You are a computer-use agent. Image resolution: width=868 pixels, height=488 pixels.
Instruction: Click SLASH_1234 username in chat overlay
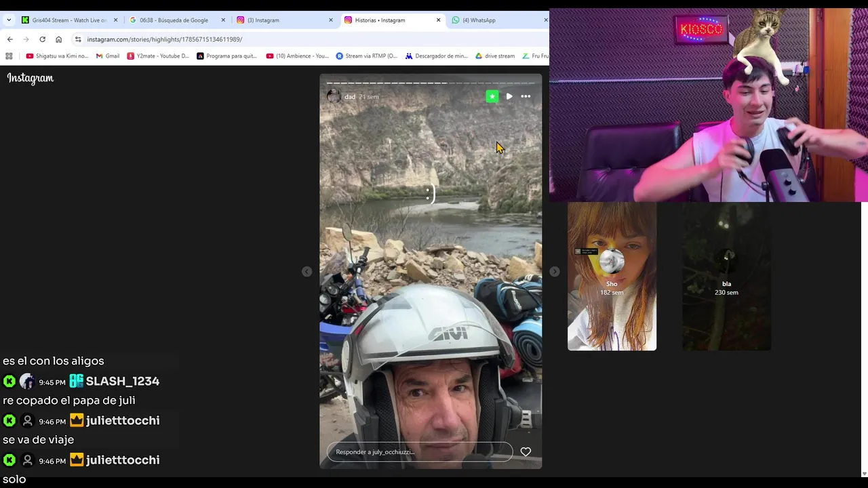[123, 382]
